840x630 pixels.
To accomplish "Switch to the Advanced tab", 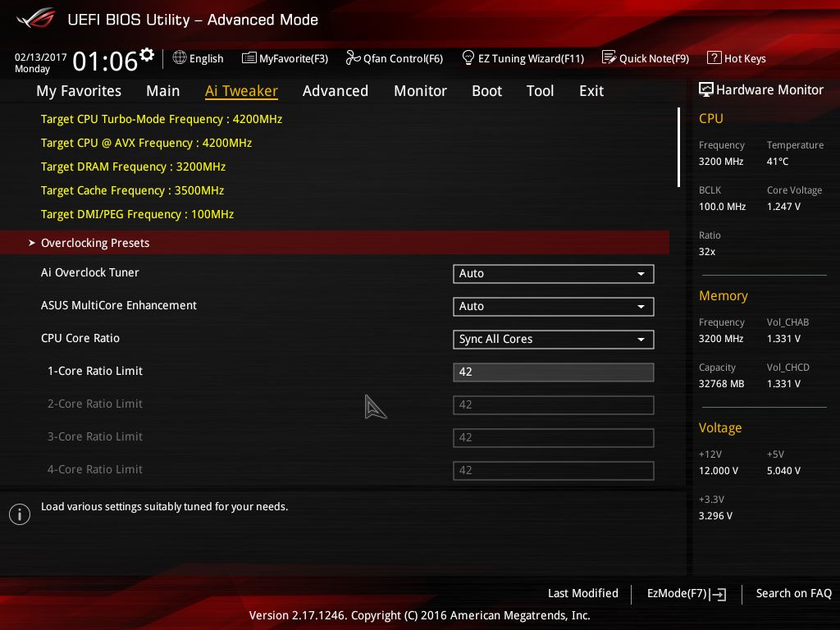I will 336,90.
